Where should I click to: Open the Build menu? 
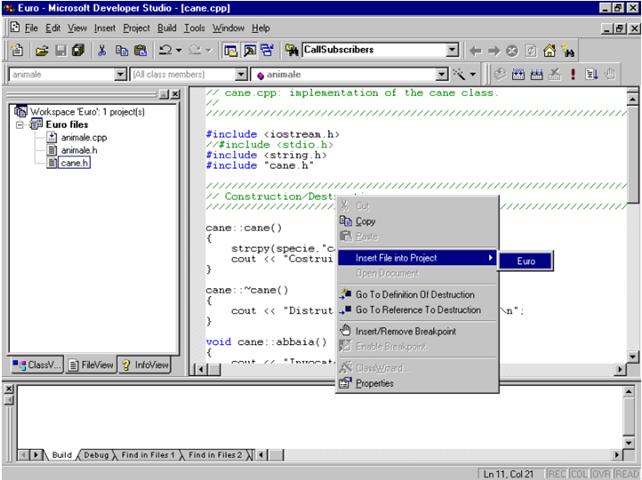pyautogui.click(x=167, y=28)
